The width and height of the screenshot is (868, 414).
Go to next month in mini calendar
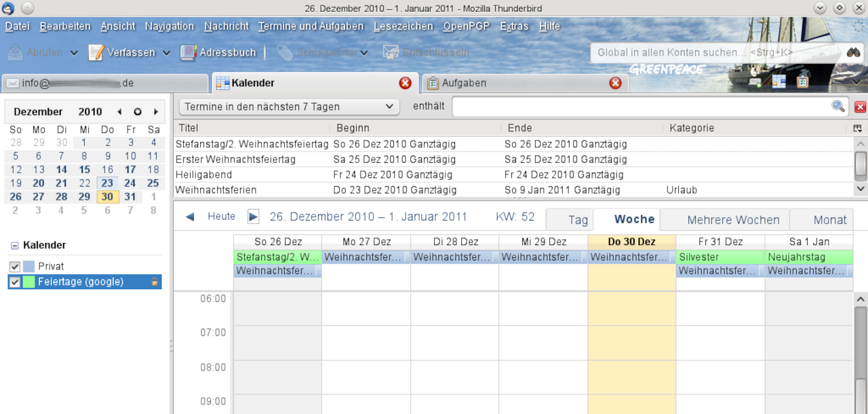[155, 112]
